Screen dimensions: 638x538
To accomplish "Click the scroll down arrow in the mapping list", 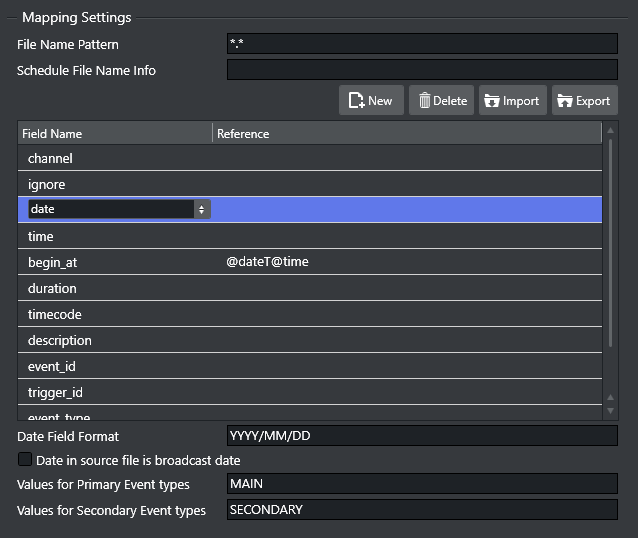I will click(610, 410).
